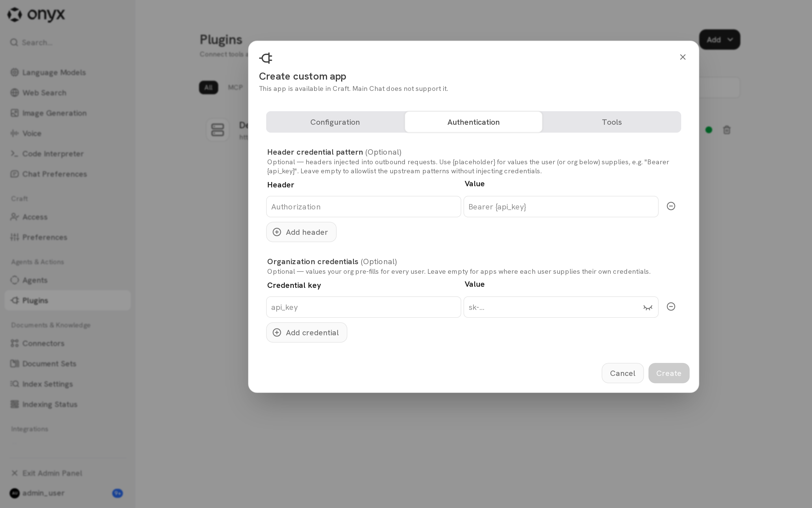This screenshot has height=508, width=812.
Task: Click the Plugins plug sidebar icon
Action: click(14, 300)
